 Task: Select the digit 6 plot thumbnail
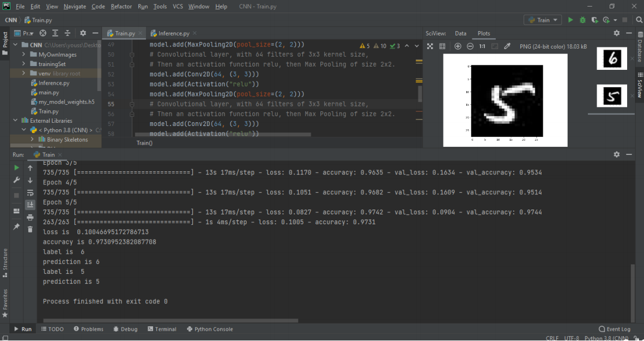pyautogui.click(x=611, y=58)
